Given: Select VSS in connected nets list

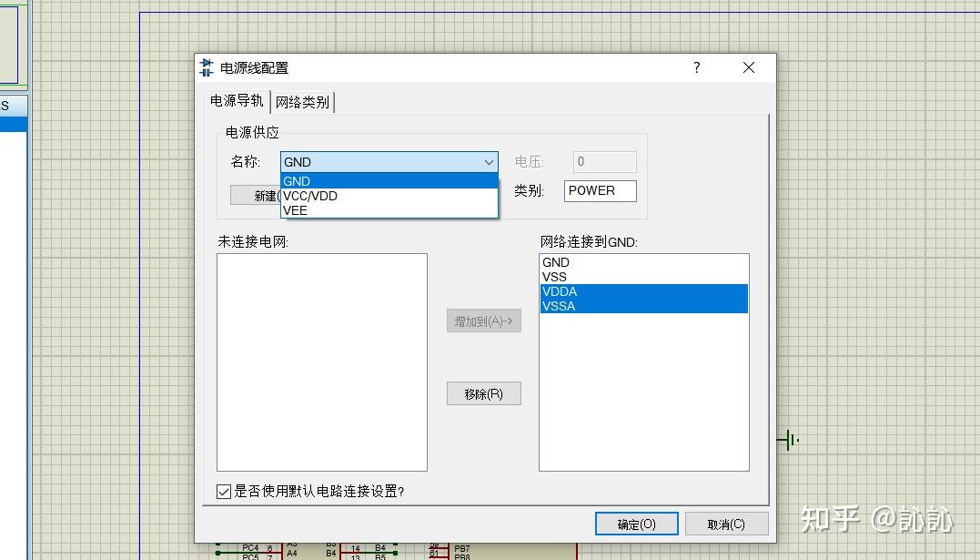Looking at the screenshot, I should [x=643, y=277].
